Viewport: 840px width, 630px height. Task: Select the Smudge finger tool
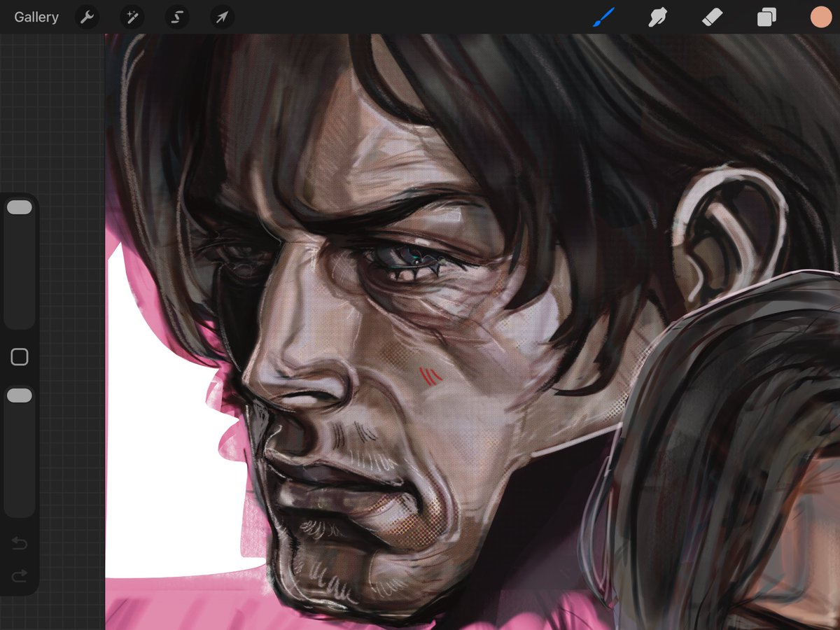tap(657, 17)
